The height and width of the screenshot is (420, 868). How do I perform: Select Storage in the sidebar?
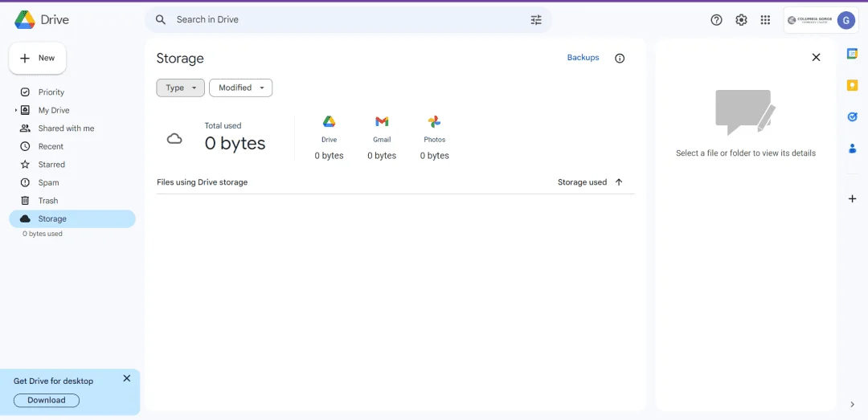coord(72,218)
